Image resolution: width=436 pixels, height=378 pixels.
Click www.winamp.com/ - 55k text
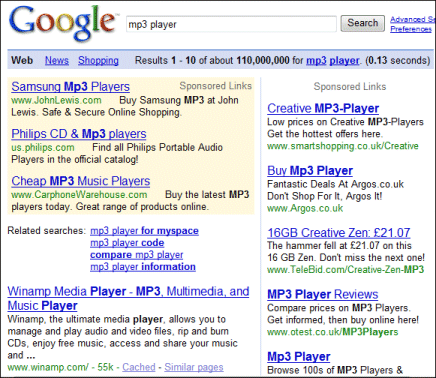coord(61,367)
